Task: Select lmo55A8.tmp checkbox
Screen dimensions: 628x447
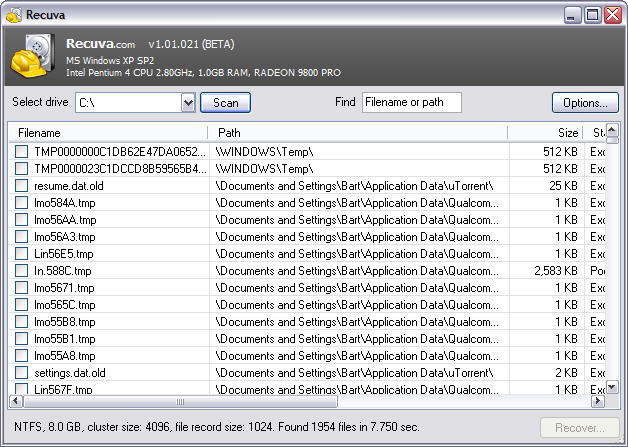Action: point(22,356)
